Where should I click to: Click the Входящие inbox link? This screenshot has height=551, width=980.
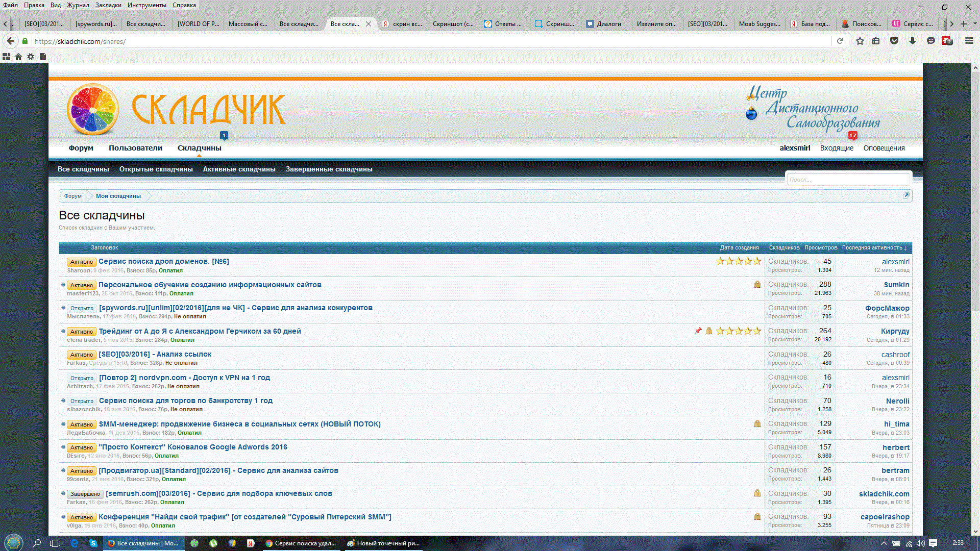837,148
